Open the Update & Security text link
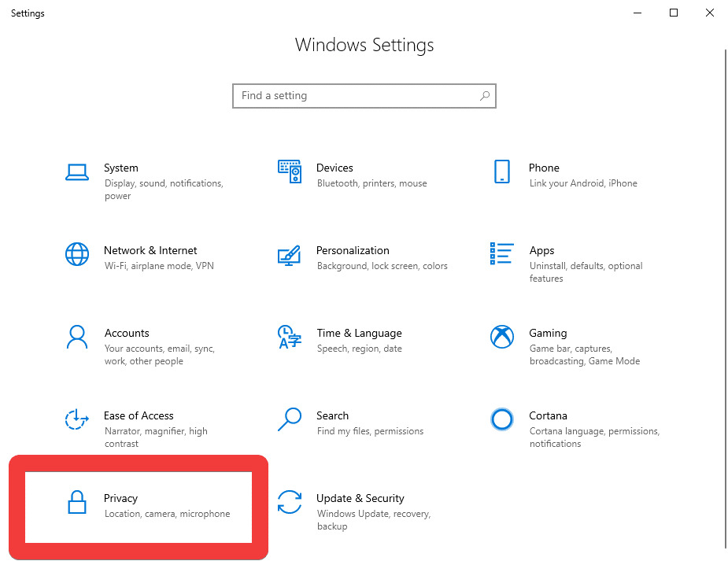728x561 pixels. pyautogui.click(x=360, y=498)
